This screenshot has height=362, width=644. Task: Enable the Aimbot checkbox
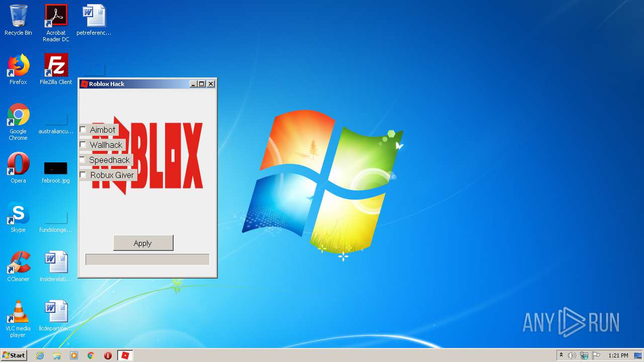(83, 130)
